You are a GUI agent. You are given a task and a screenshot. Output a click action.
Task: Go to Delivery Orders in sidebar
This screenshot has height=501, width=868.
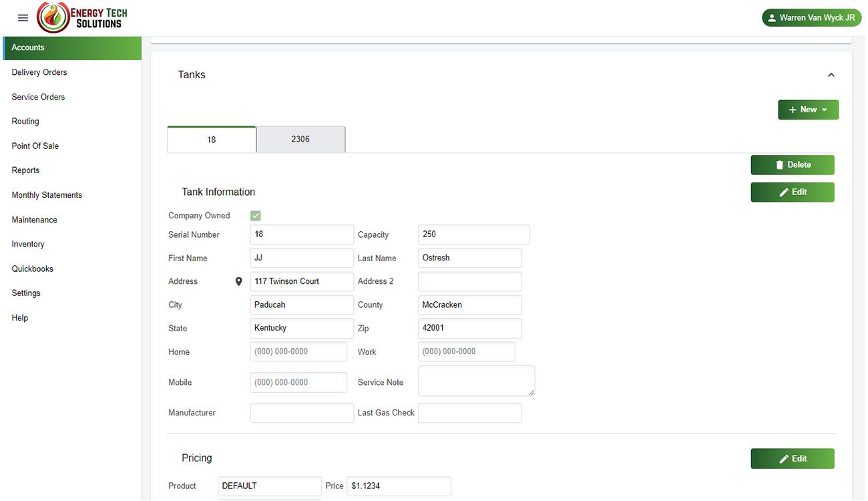tap(39, 72)
